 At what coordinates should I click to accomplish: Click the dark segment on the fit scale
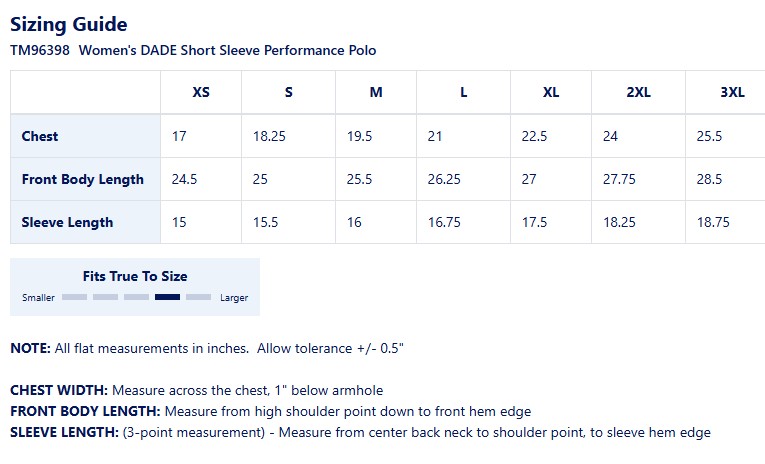(x=168, y=297)
